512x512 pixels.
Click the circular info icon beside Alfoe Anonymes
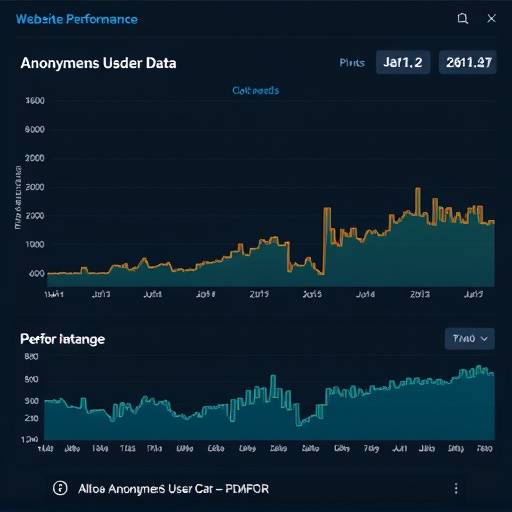pyautogui.click(x=60, y=488)
